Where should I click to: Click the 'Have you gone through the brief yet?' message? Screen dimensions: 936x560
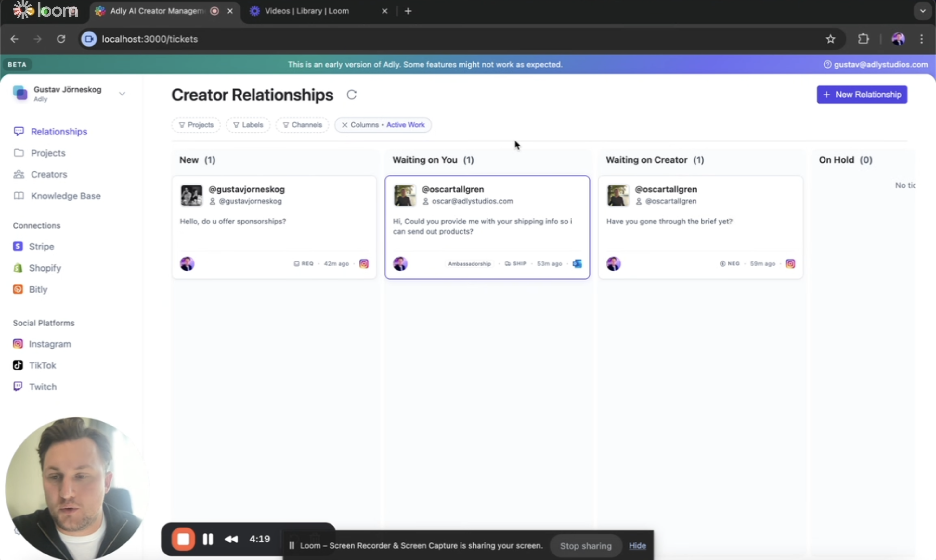coord(669,221)
